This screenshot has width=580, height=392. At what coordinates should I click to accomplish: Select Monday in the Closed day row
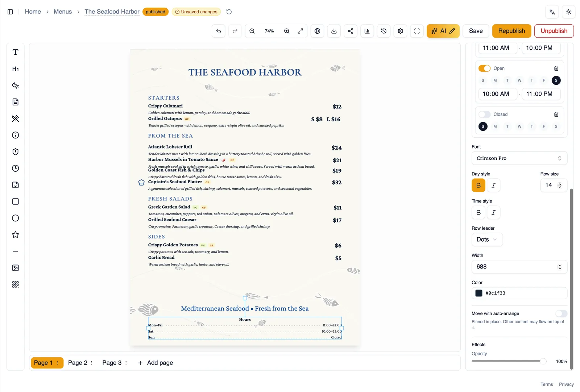tap(495, 126)
